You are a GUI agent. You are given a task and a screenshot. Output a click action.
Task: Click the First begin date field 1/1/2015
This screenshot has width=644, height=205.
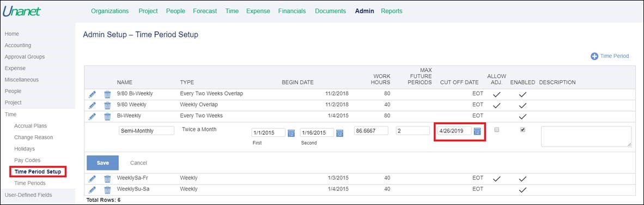(x=268, y=132)
